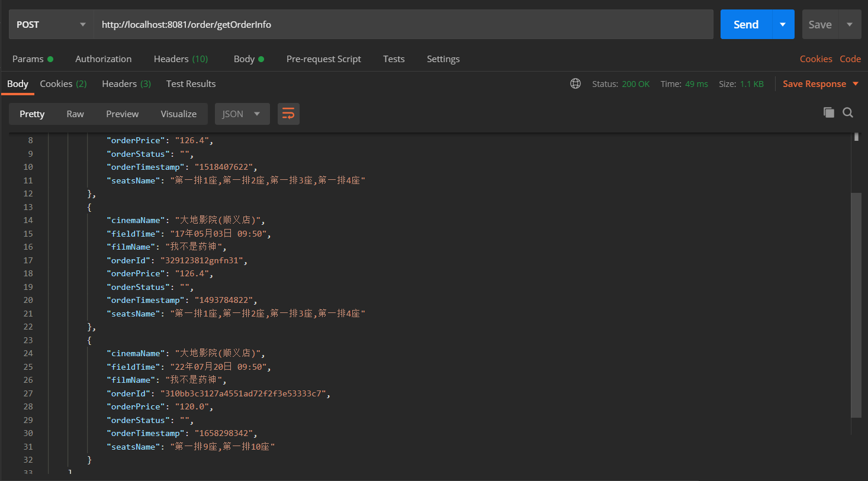868x481 pixels.
Task: Click the orderPrice value on line 8
Action: 192,140
